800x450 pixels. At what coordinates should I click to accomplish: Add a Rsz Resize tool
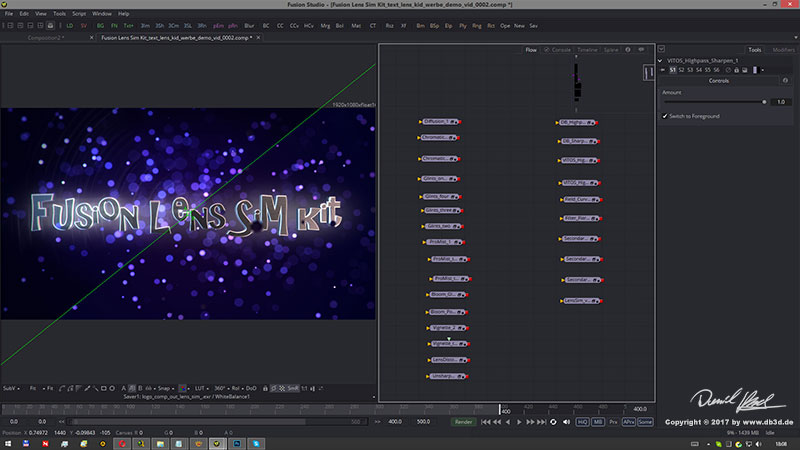pyautogui.click(x=389, y=26)
